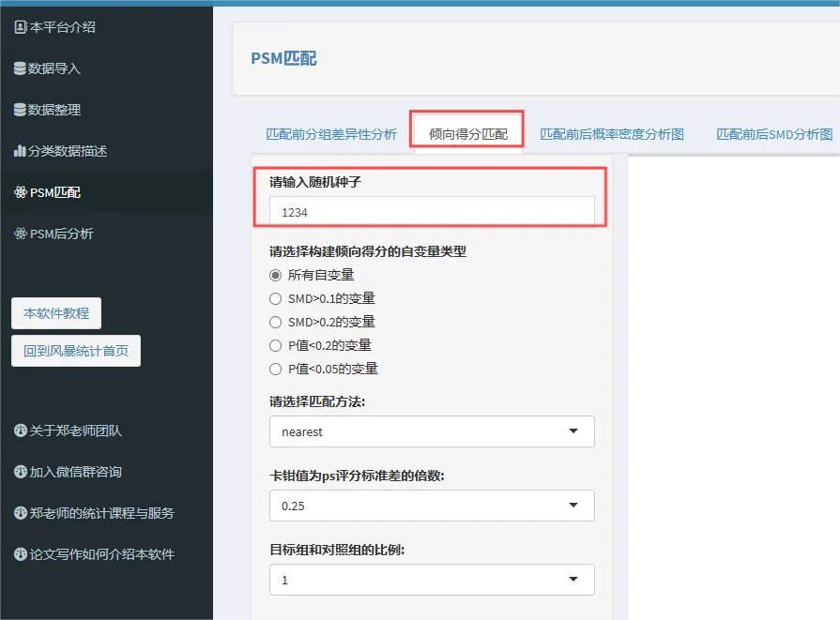
Task: Click the 郑老师的统计课程与服务 icon
Action: coord(21,513)
